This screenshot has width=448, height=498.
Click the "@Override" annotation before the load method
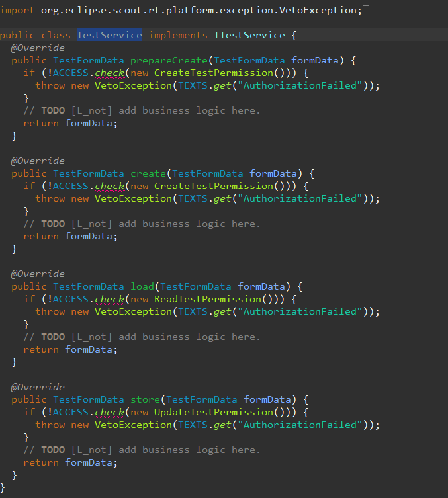pyautogui.click(x=38, y=274)
